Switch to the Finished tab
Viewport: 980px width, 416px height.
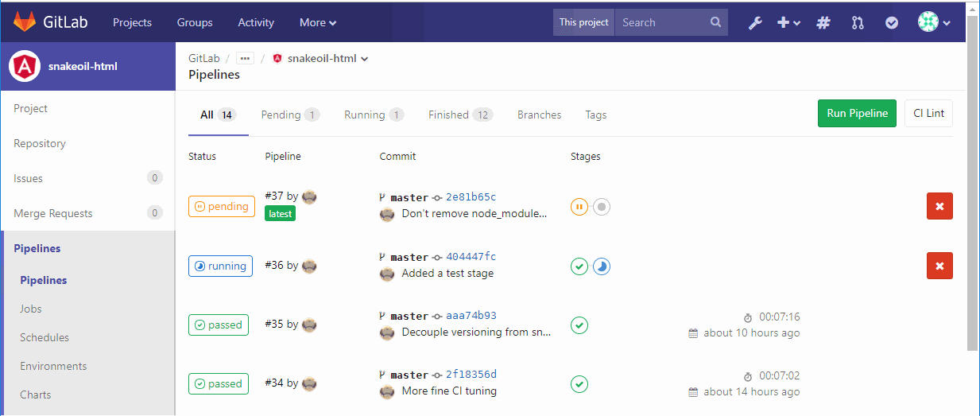(x=460, y=115)
